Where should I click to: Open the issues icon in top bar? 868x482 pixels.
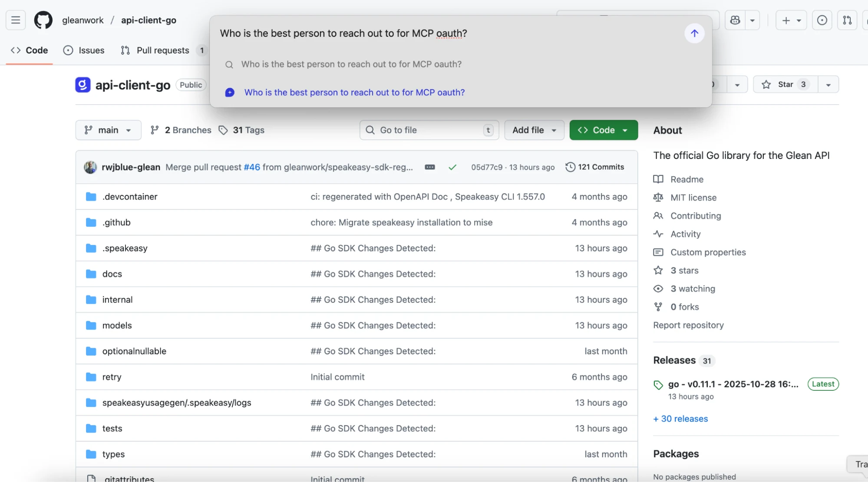pyautogui.click(x=822, y=20)
